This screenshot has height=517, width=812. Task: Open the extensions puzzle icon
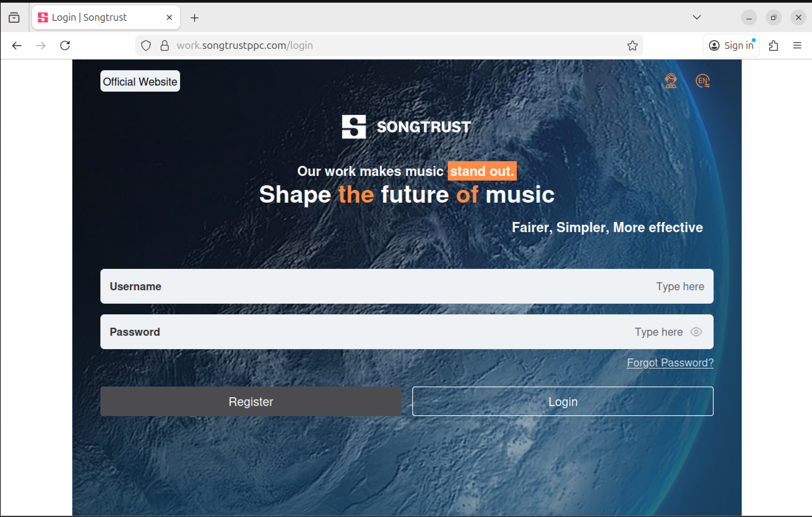774,45
